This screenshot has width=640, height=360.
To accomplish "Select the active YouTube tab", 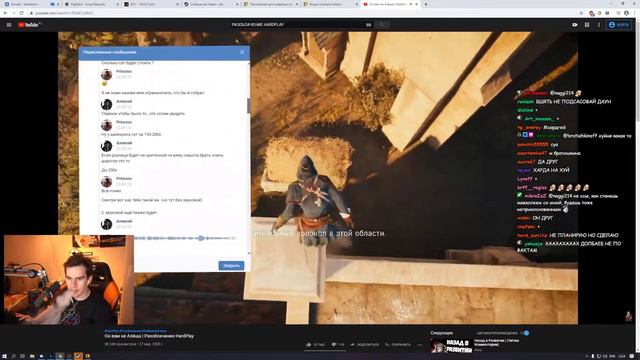I will pos(390,4).
